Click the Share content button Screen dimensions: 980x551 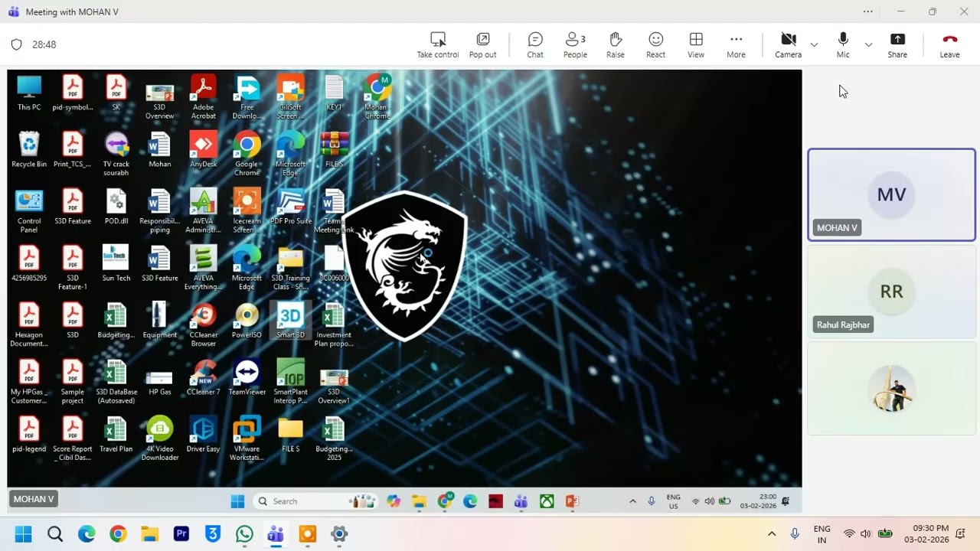pos(897,44)
